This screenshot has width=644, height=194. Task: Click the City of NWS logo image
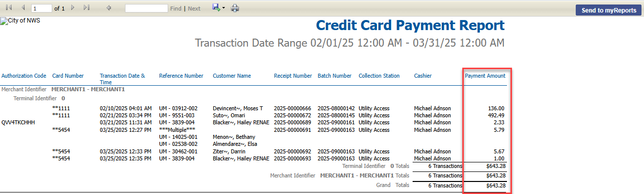tap(20, 21)
